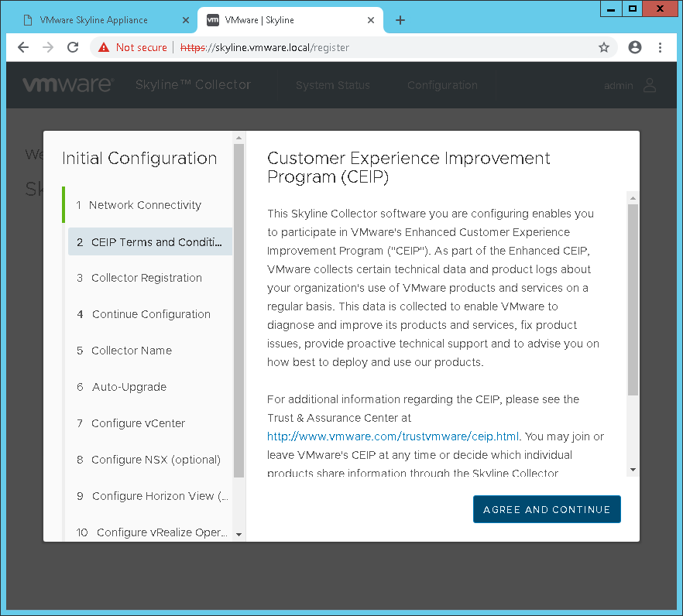Select the VMware | Skyline tab

click(x=290, y=20)
